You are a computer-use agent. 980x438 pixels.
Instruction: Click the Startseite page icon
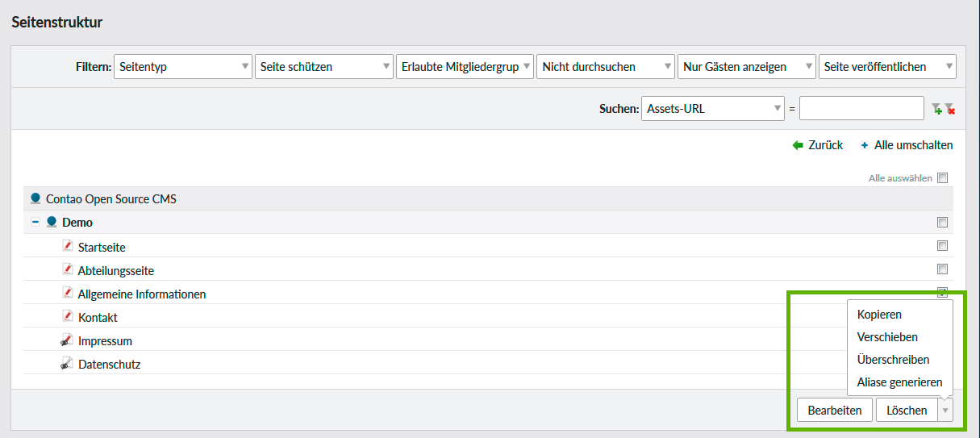(68, 247)
